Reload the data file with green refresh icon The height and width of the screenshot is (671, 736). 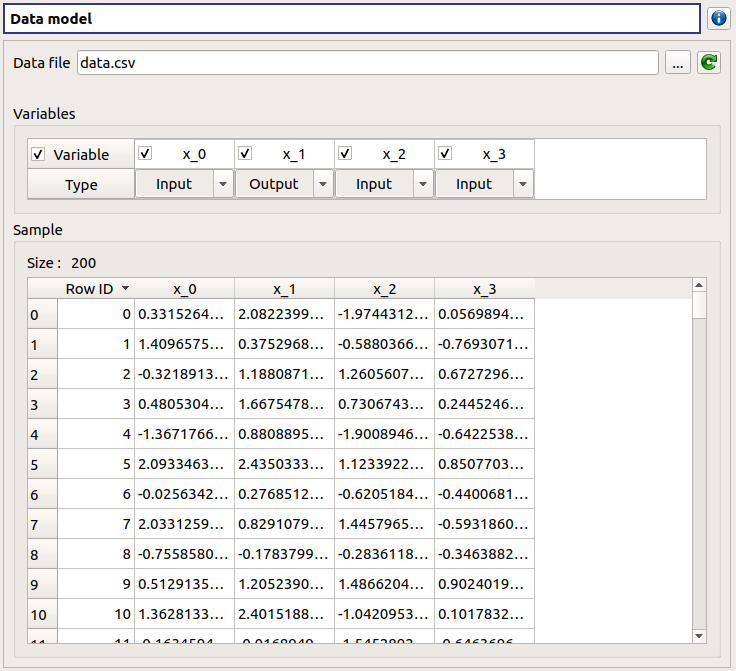(709, 63)
